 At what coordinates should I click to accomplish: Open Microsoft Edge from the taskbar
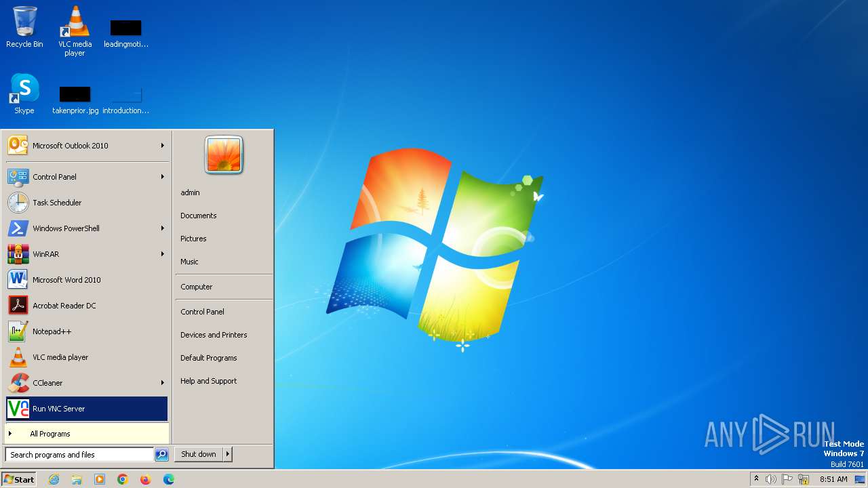169,479
